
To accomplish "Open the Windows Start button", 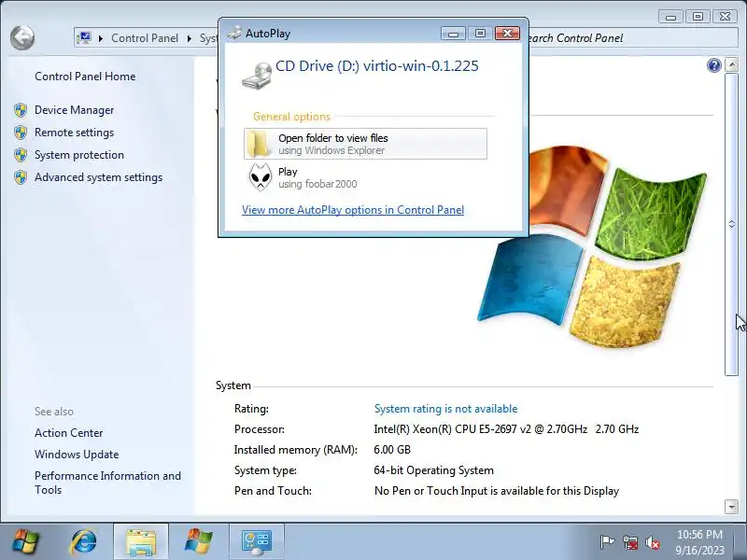I will pos(26,541).
